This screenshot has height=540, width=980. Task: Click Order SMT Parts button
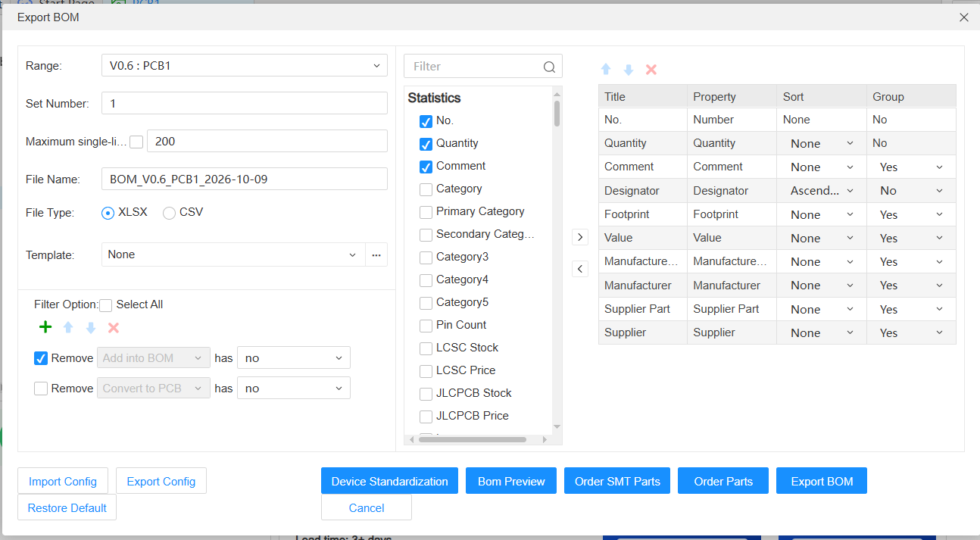click(617, 481)
